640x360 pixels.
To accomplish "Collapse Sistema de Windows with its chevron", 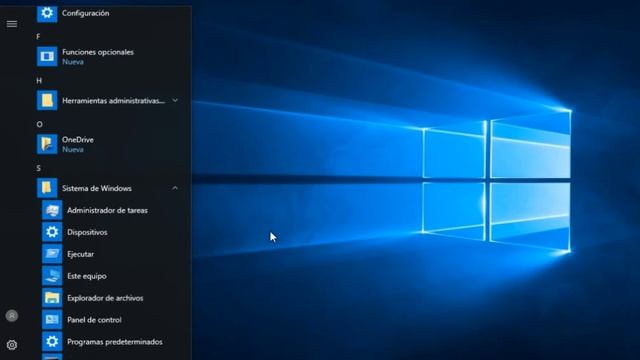I will [x=175, y=188].
